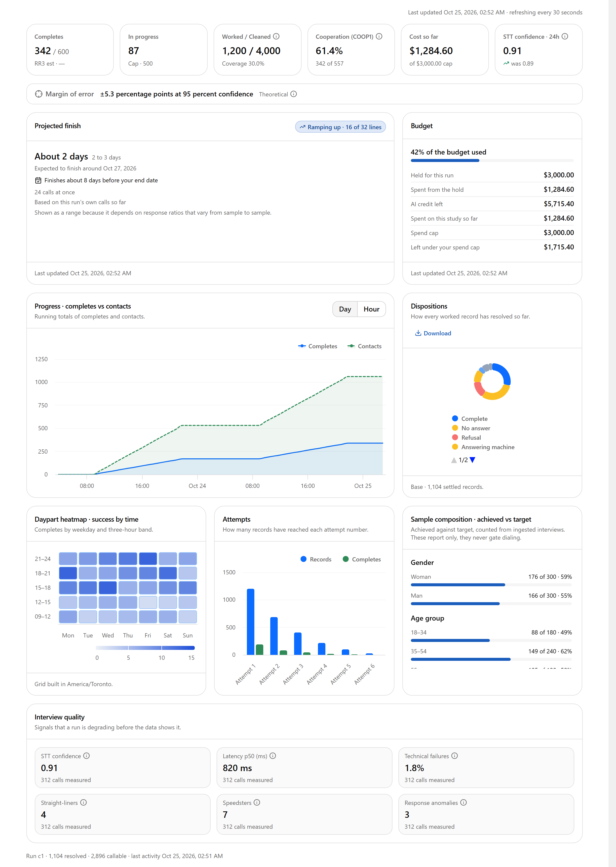This screenshot has height=867, width=616.
Task: Click the upward trend icon next to was 0.89
Action: click(506, 63)
